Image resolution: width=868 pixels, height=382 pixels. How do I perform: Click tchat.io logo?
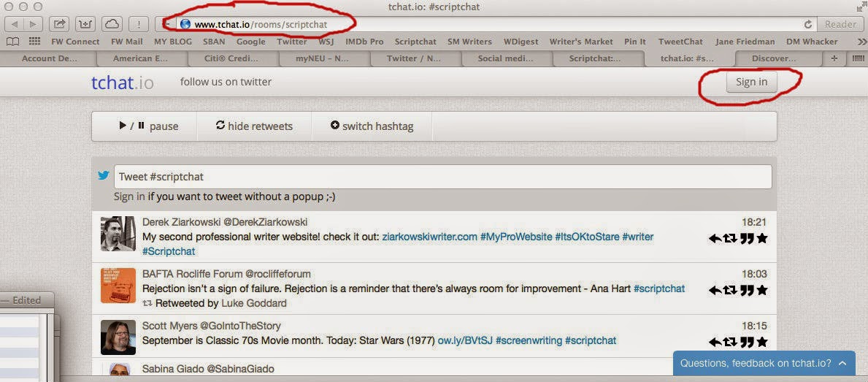click(x=123, y=83)
